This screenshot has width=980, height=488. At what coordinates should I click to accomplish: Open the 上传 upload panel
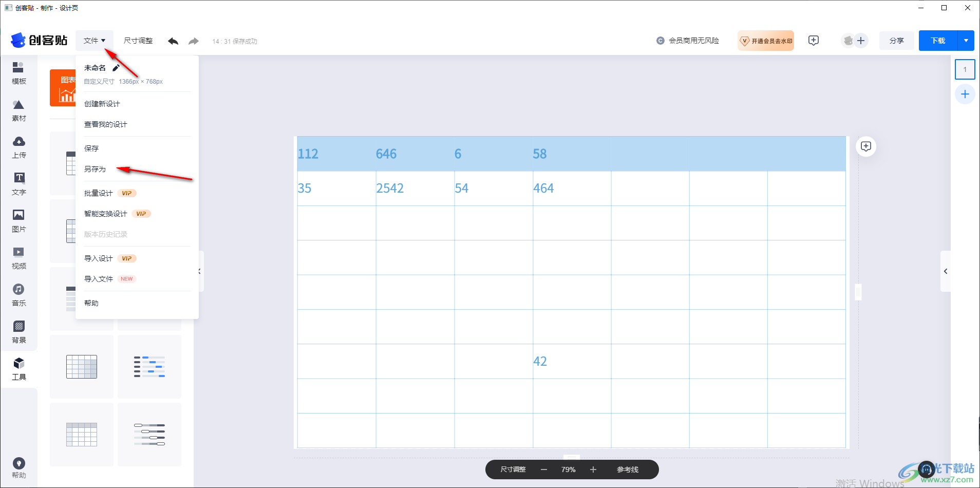[x=18, y=147]
